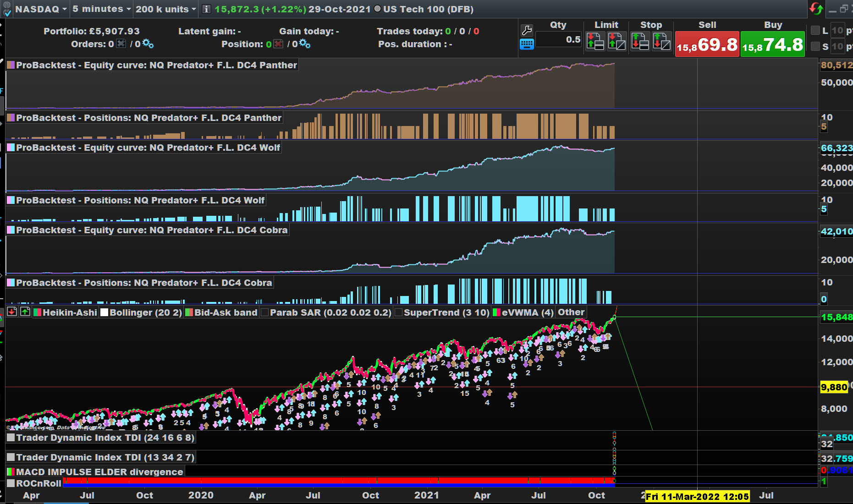This screenshot has height=504, width=853.
Task: Open the gears icon beside Position
Action: click(305, 44)
